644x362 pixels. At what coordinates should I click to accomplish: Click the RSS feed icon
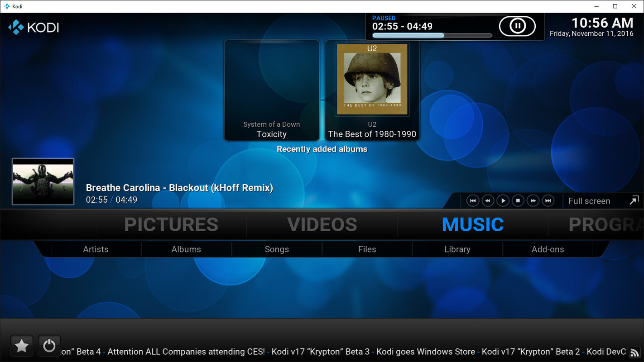634,352
